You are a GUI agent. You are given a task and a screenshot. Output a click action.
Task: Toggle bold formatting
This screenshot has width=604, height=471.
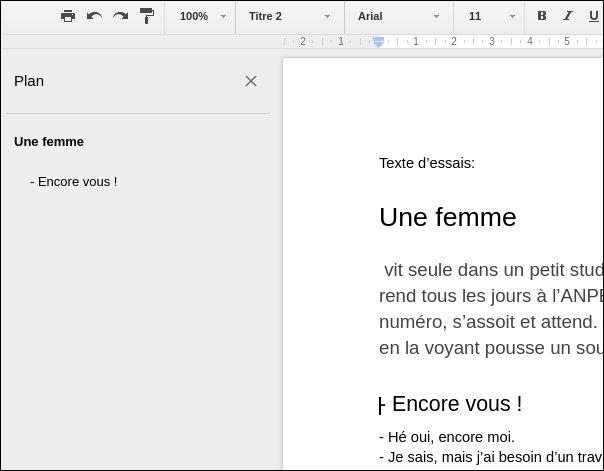(542, 16)
